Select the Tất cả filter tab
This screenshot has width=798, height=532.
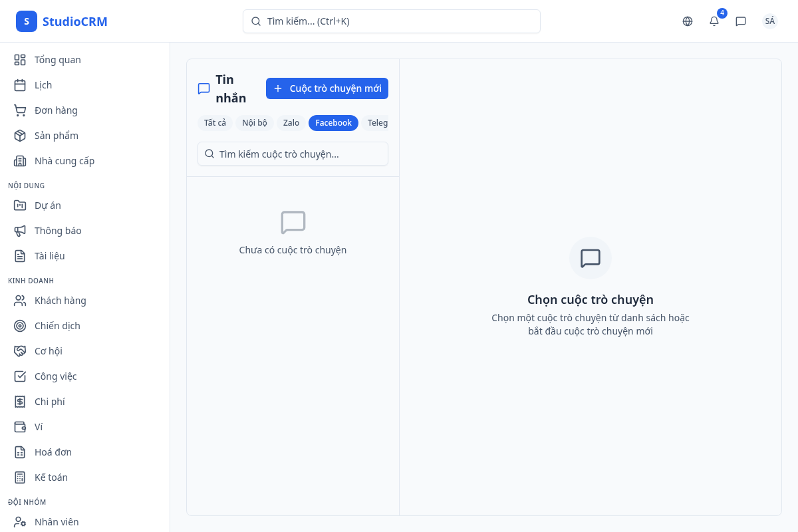coord(214,122)
